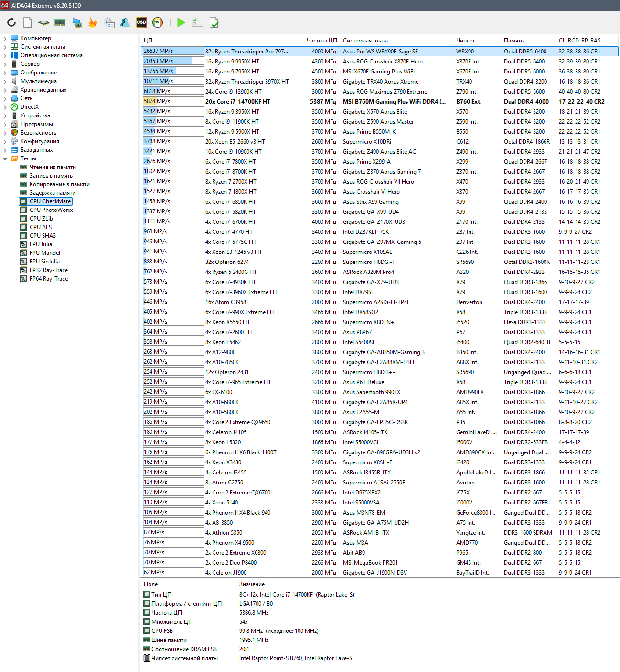620x672 pixels.
Task: Select the CPU SHA3 test
Action: point(43,236)
